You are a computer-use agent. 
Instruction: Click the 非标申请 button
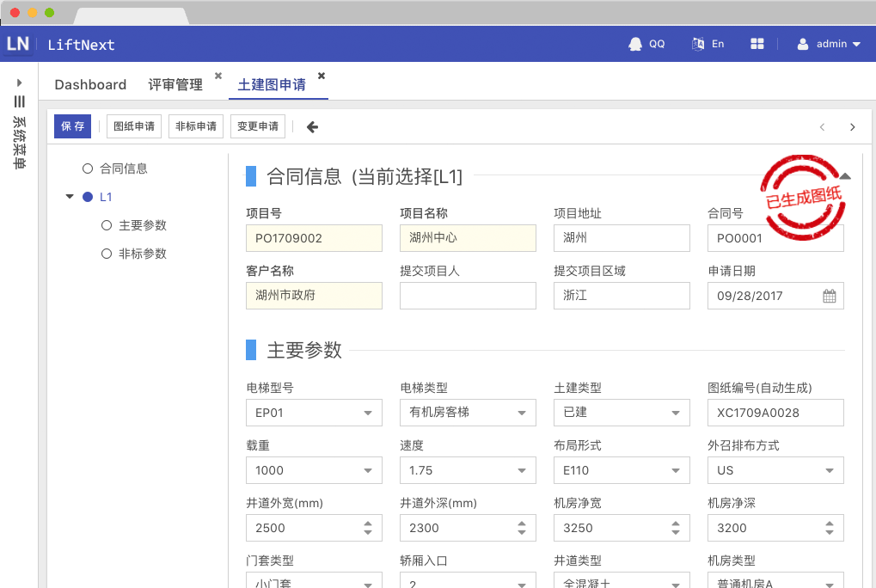point(196,126)
